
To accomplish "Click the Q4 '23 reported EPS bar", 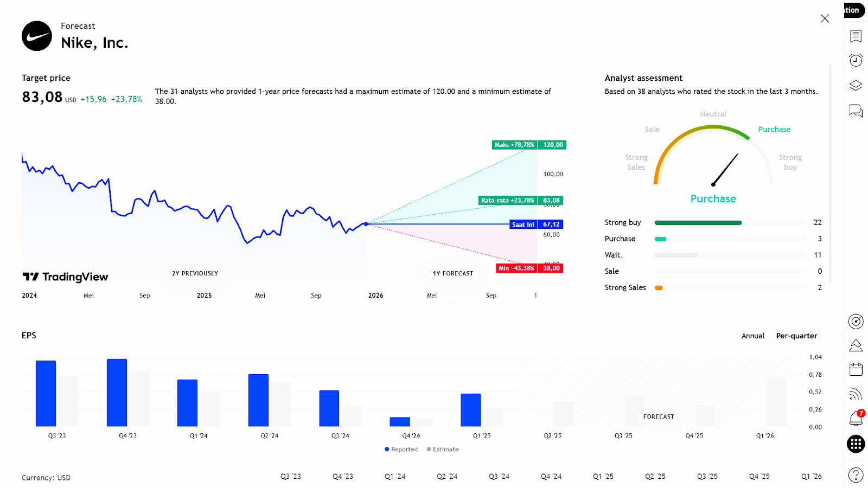I will click(x=117, y=393).
